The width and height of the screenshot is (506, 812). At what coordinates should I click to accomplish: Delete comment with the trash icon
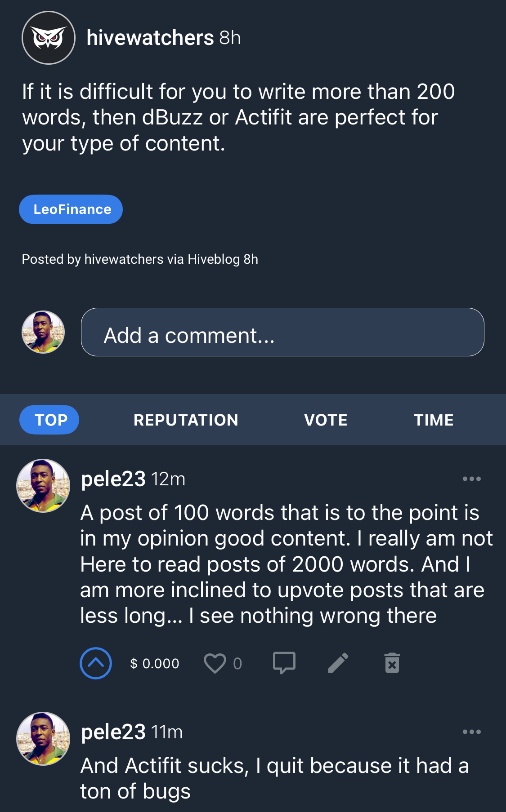tap(392, 663)
